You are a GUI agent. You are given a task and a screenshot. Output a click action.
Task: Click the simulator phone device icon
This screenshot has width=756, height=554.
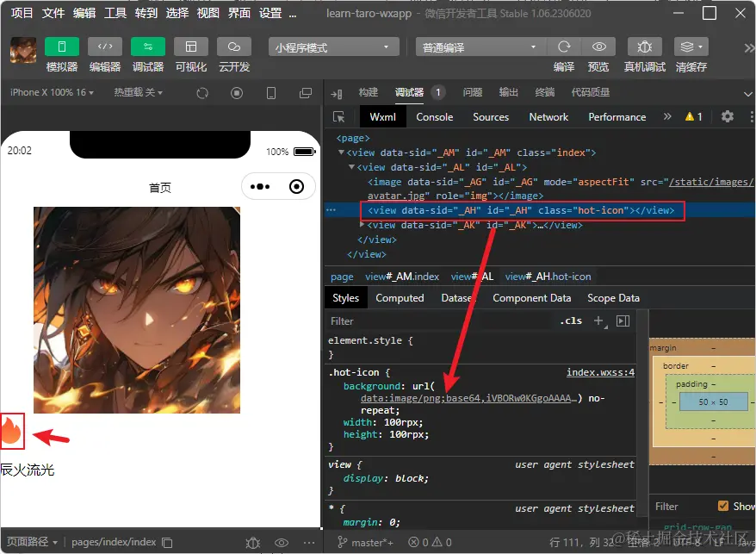(271, 93)
